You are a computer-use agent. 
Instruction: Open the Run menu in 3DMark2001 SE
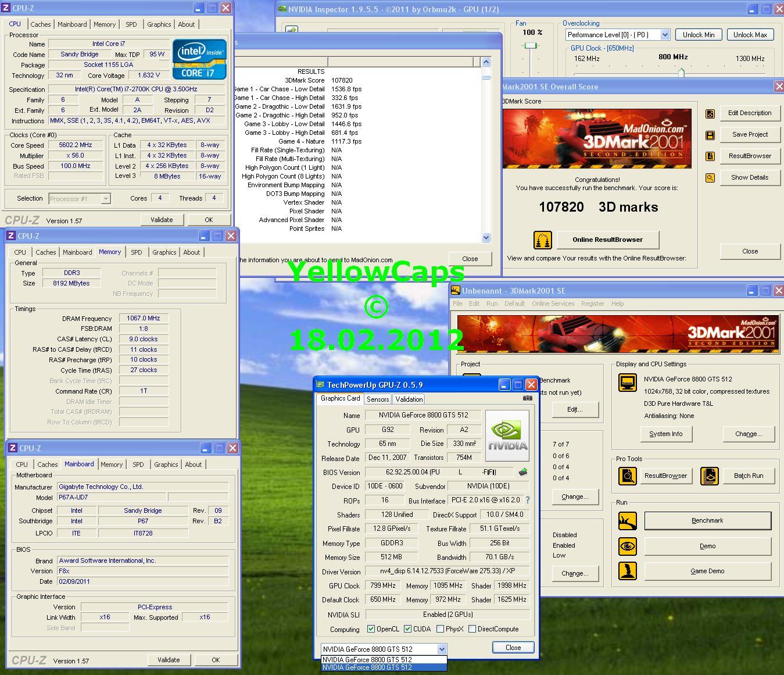(492, 303)
